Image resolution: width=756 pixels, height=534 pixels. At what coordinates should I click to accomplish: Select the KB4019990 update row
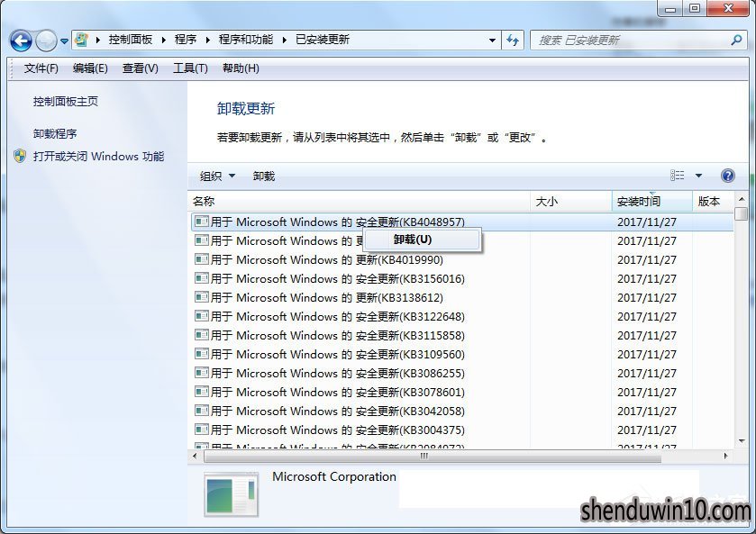(x=462, y=259)
